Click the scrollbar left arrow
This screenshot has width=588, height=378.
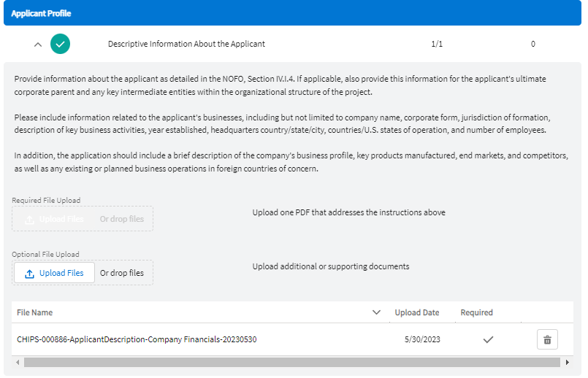click(x=18, y=362)
